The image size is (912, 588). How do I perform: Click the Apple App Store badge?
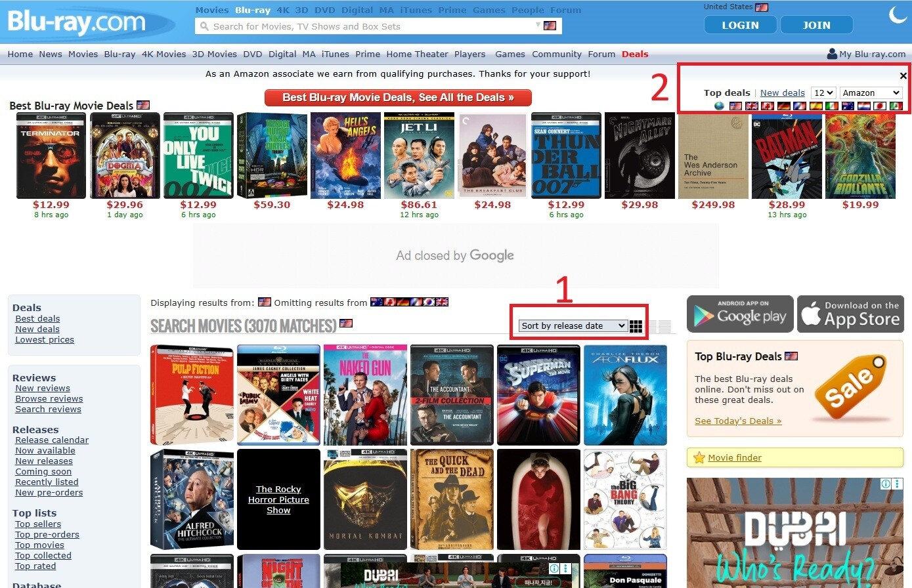tap(850, 314)
